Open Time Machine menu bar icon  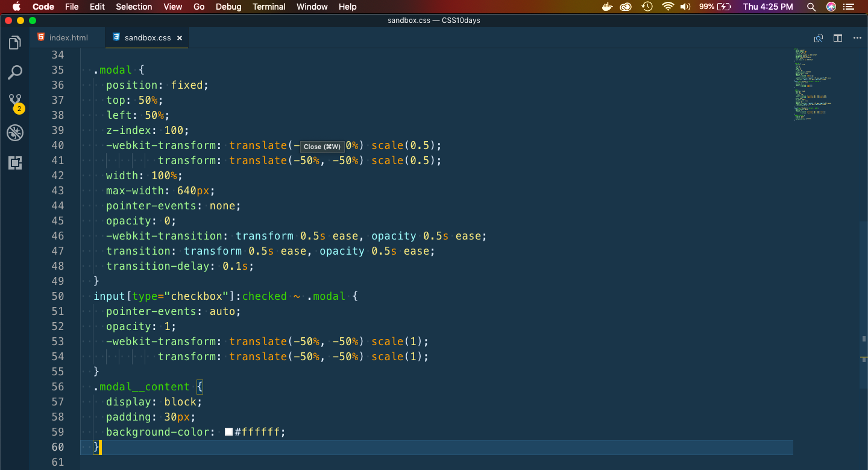click(x=647, y=7)
